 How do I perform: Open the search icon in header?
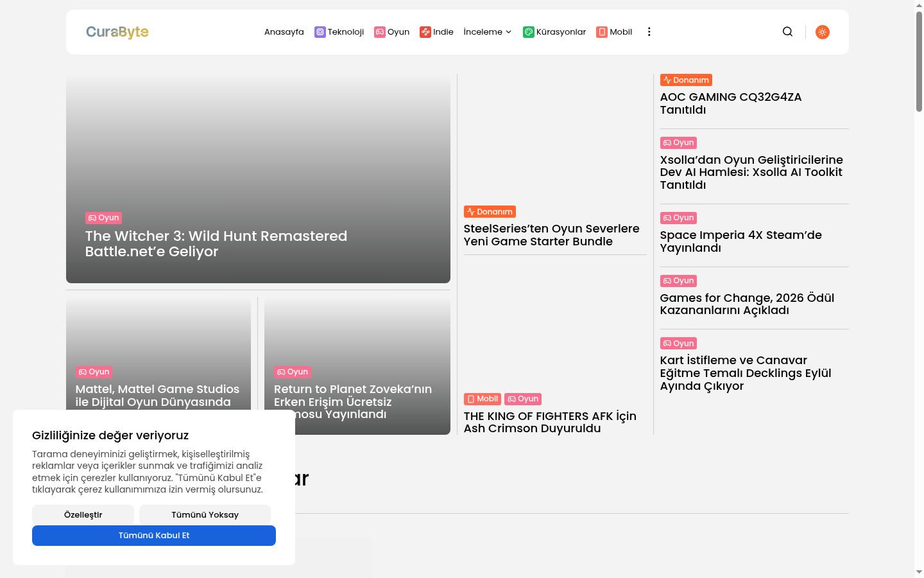pos(787,31)
